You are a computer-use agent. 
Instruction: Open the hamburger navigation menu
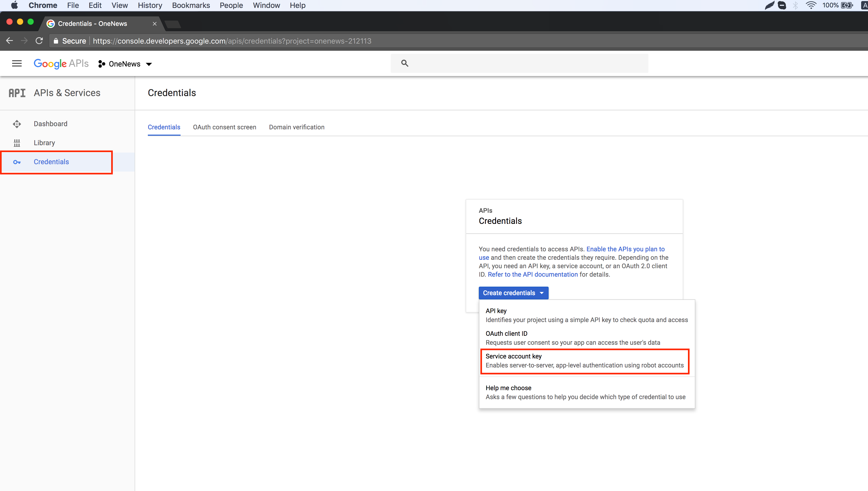click(x=17, y=63)
